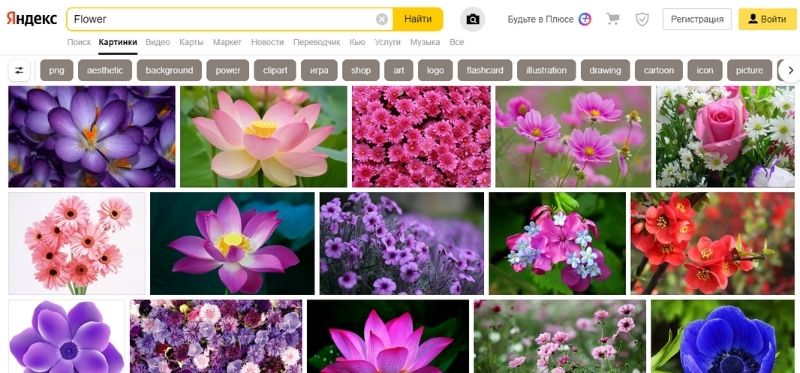
Task: Apply the power tag filter
Action: 228,70
